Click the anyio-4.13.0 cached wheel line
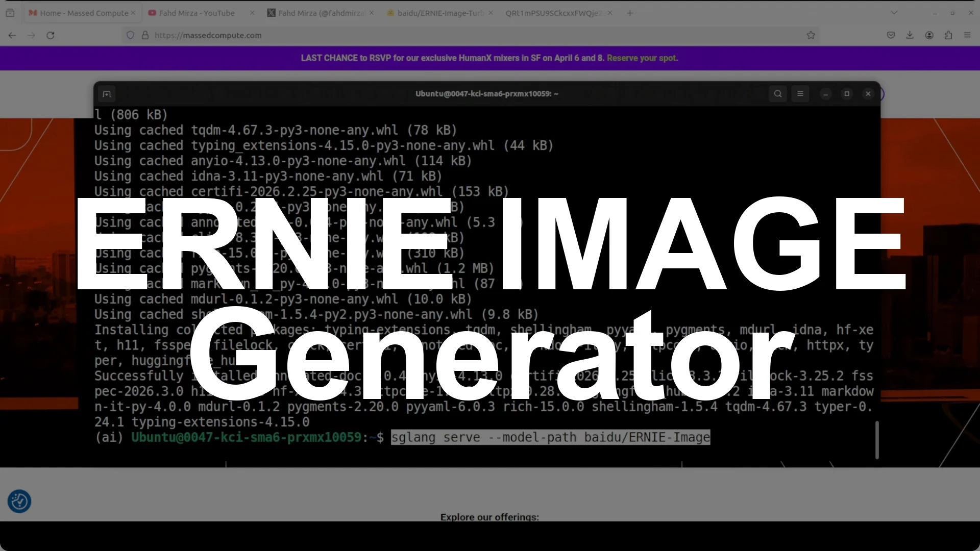This screenshot has height=551, width=980. coord(283,161)
